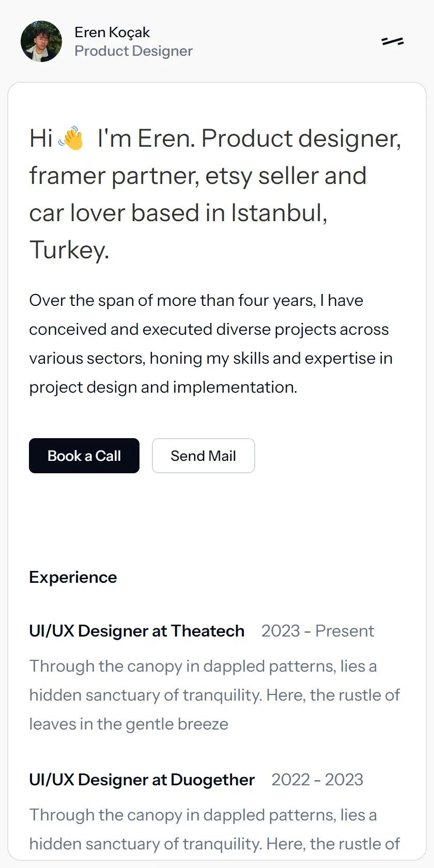Click the four years experience paragraph
This screenshot has width=434, height=868.
(211, 344)
